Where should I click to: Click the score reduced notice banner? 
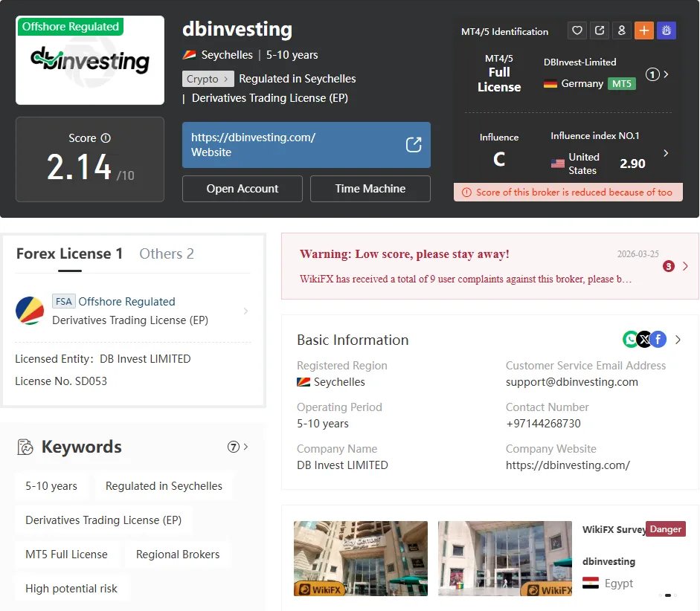pyautogui.click(x=568, y=193)
